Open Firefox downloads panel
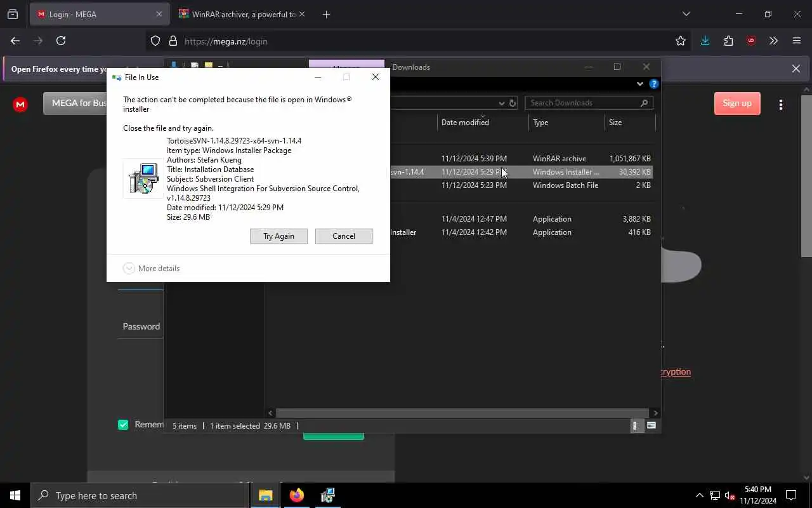Viewport: 812px width, 508px height. coord(705,41)
